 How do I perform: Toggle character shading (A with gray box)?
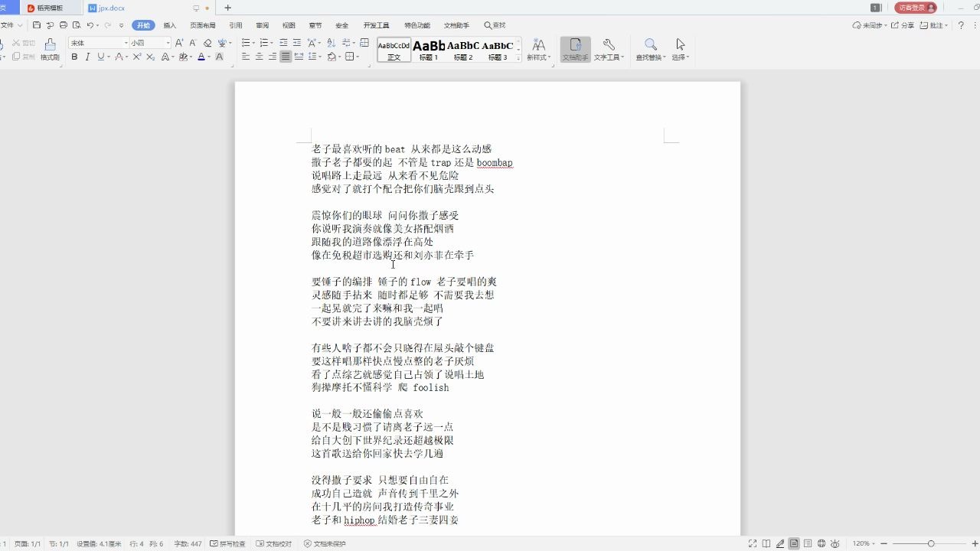pyautogui.click(x=220, y=57)
